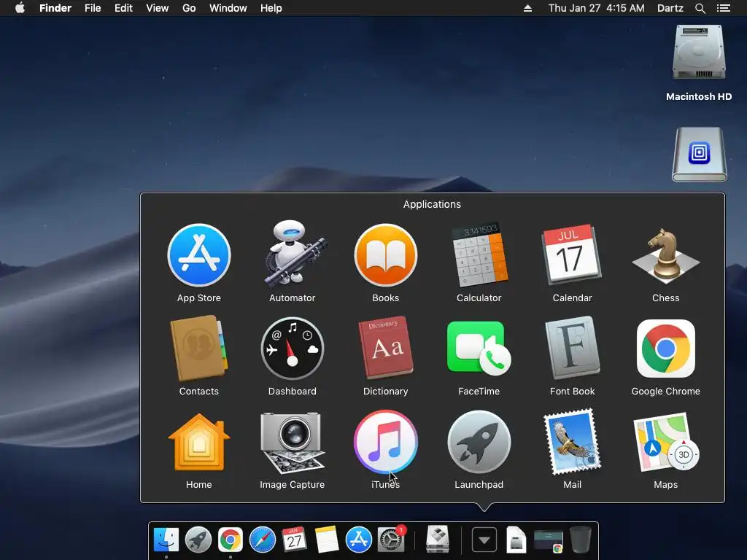747x560 pixels.
Task: Open the Mail app
Action: [572, 442]
